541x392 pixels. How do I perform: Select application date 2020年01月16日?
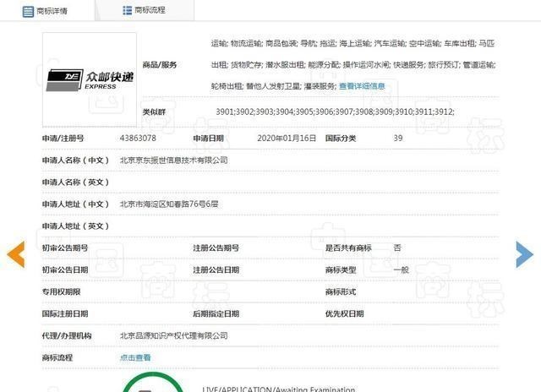pyautogui.click(x=287, y=139)
